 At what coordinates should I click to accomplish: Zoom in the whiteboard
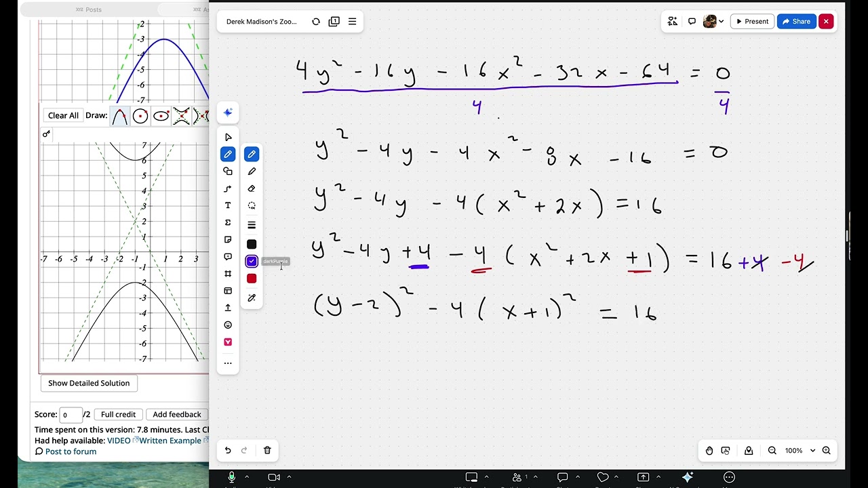click(x=826, y=451)
